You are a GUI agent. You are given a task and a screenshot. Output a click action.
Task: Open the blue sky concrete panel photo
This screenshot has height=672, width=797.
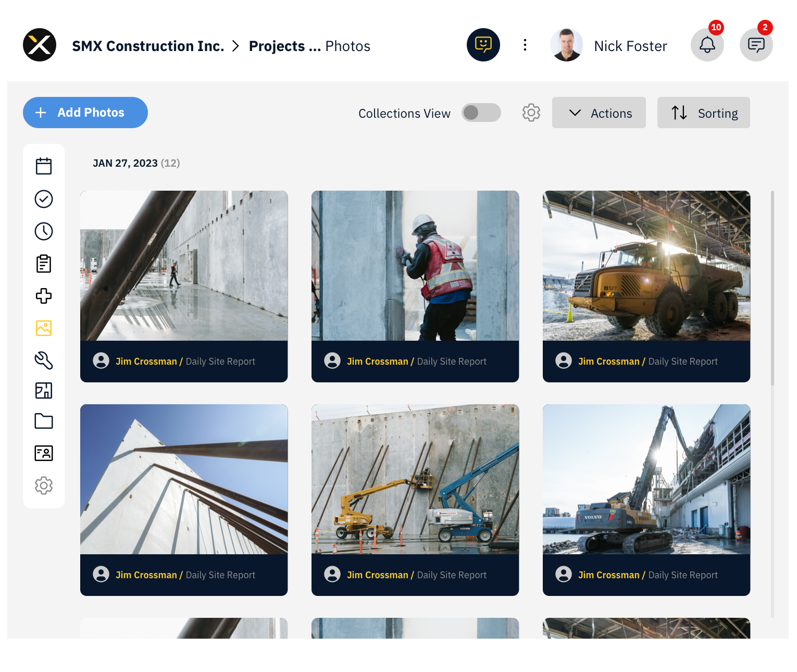184,479
